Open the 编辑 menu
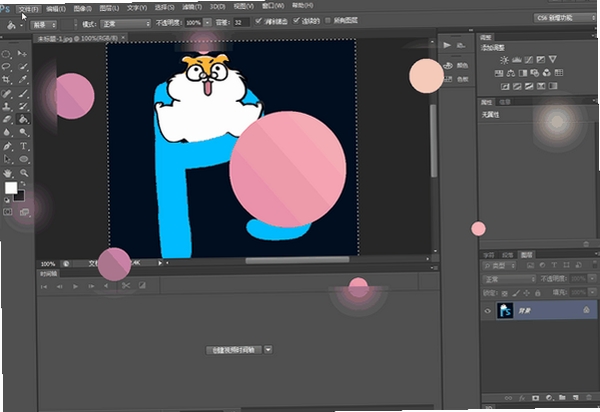This screenshot has width=600, height=412. coord(56,9)
